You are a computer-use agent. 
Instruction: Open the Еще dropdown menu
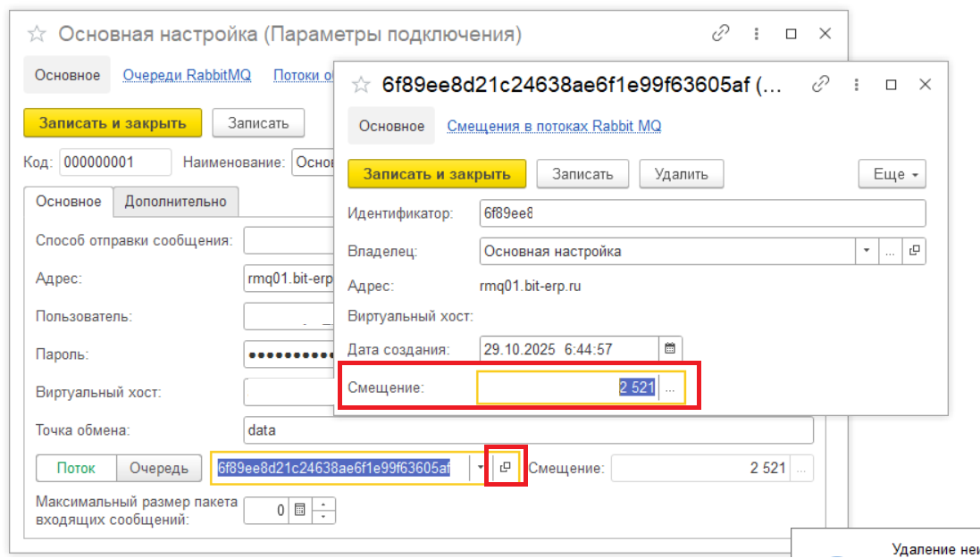tap(892, 174)
